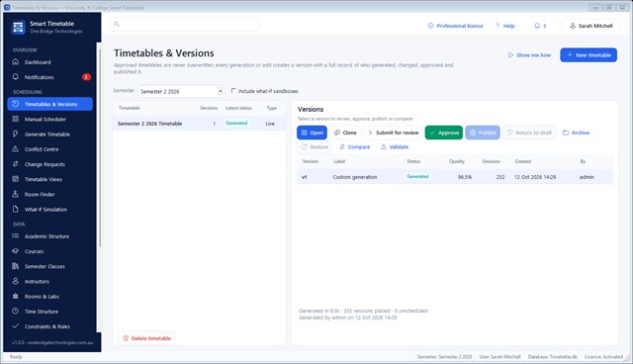Click the Restore button

pos(315,147)
